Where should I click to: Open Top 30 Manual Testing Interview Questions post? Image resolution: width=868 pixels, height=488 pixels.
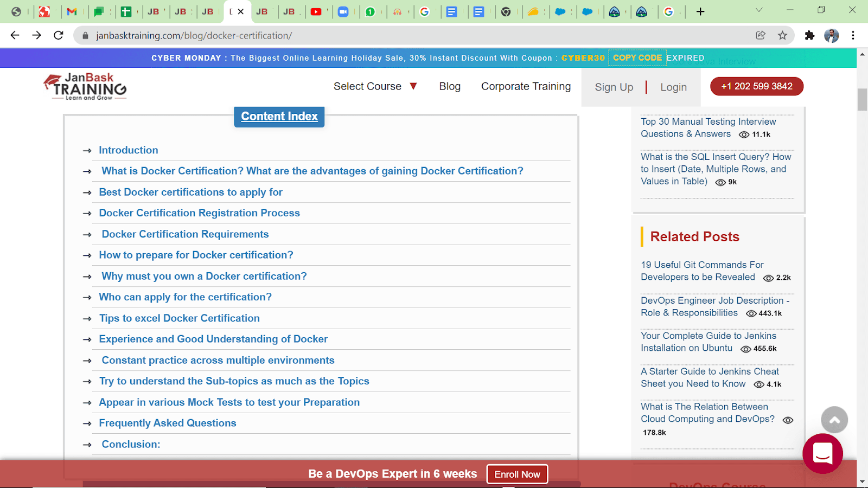click(708, 127)
